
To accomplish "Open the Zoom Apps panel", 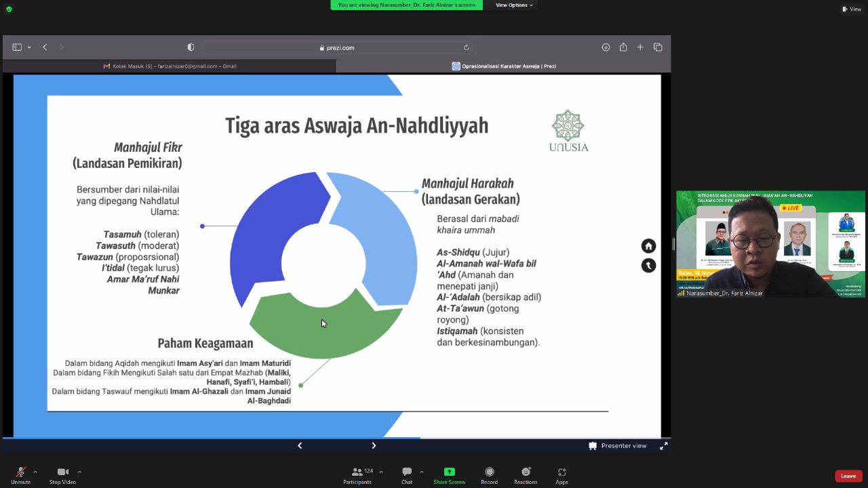I will (x=561, y=475).
